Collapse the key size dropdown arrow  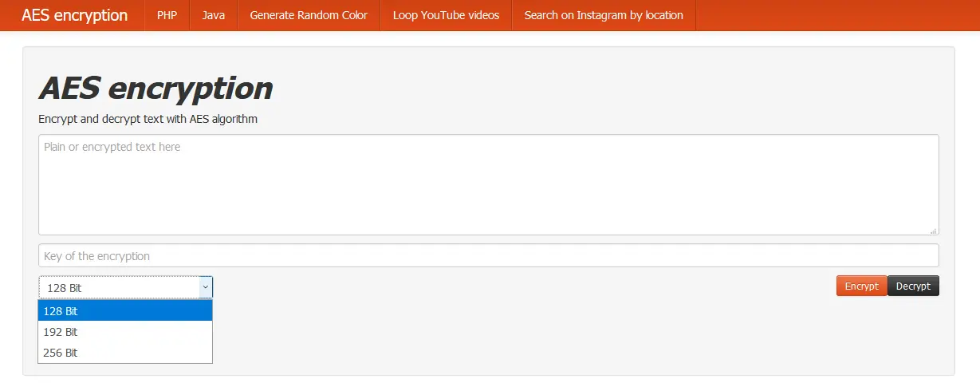click(206, 286)
